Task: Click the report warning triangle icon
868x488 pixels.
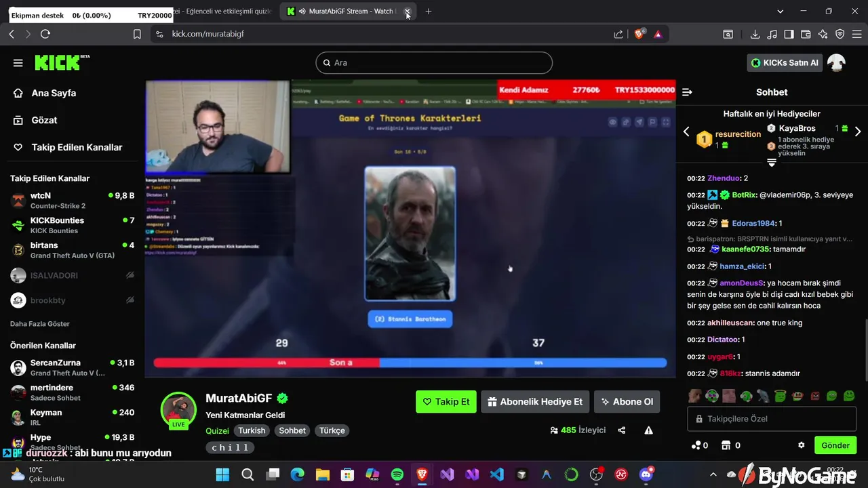Action: tap(648, 430)
